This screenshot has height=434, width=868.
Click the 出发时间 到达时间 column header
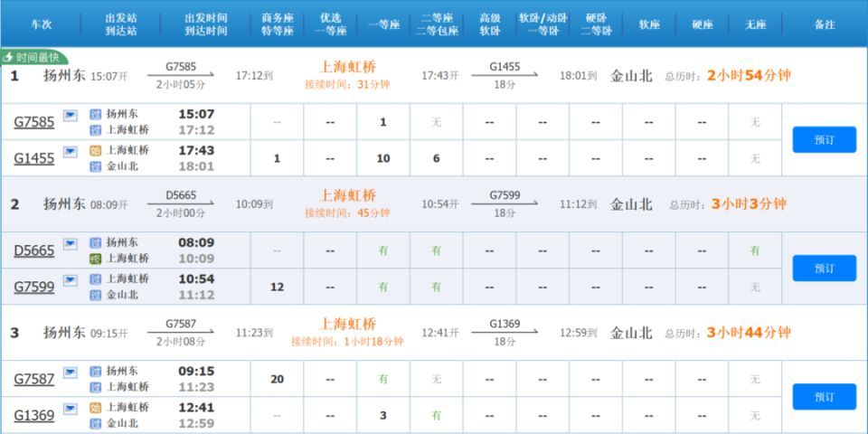(x=206, y=24)
